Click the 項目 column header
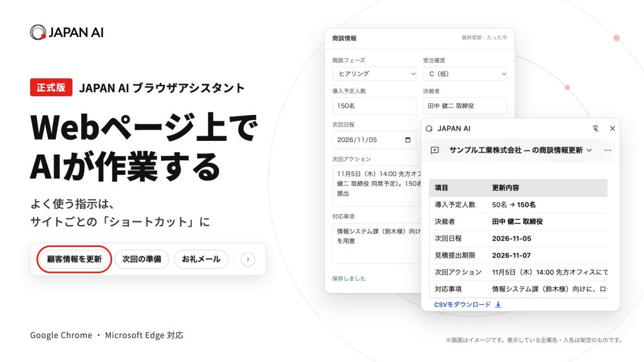The width and height of the screenshot is (644, 362). pos(441,188)
